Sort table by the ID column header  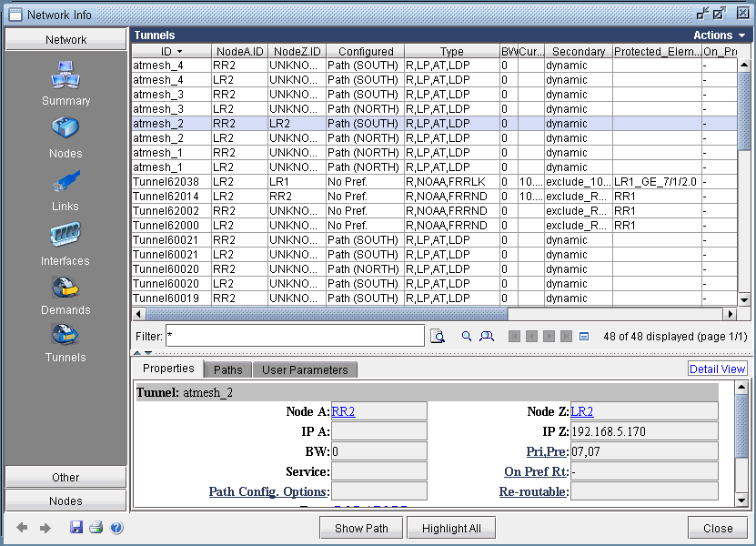click(171, 52)
